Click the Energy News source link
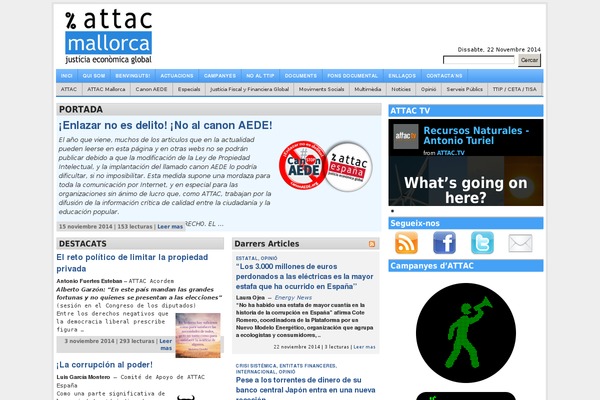Image resolution: width=600 pixels, height=400 pixels. pyautogui.click(x=293, y=297)
